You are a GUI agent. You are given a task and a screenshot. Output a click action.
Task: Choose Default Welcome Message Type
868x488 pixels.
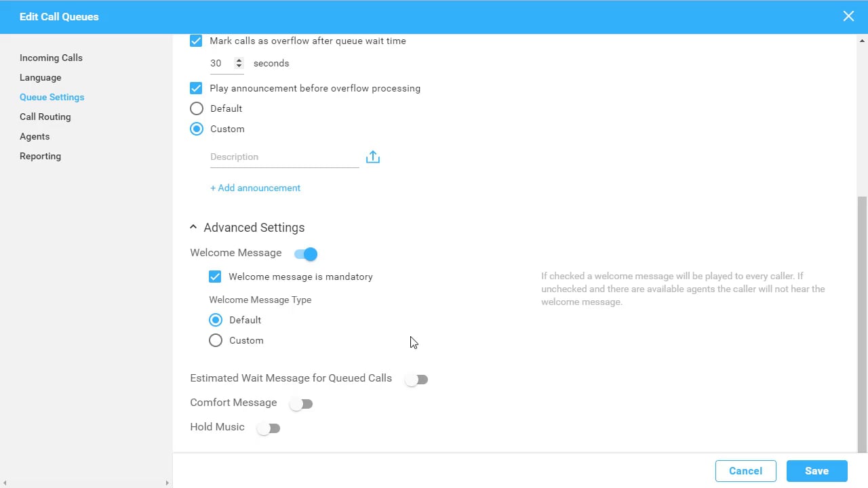click(216, 320)
